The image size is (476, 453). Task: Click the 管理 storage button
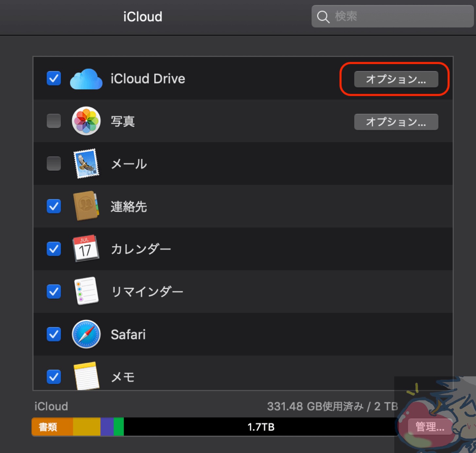pyautogui.click(x=430, y=427)
